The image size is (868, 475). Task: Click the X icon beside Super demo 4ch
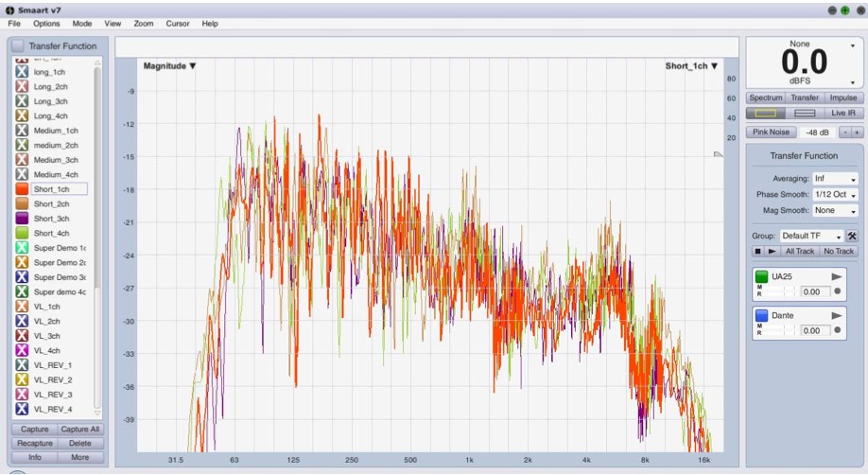[x=22, y=291]
